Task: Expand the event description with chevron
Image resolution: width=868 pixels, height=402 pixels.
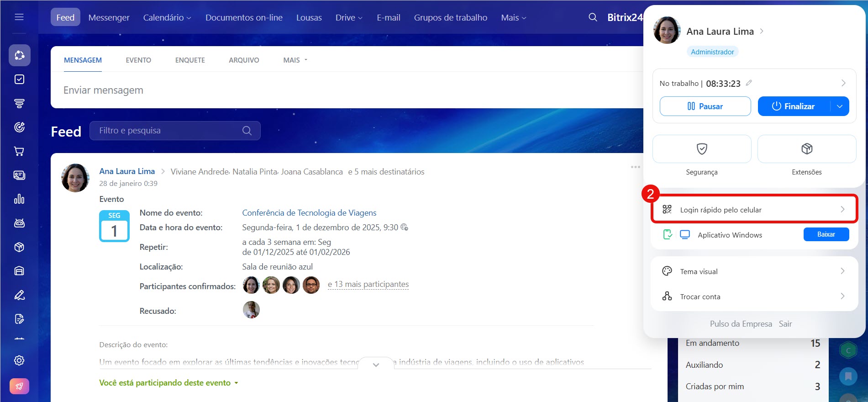Action: point(376,365)
